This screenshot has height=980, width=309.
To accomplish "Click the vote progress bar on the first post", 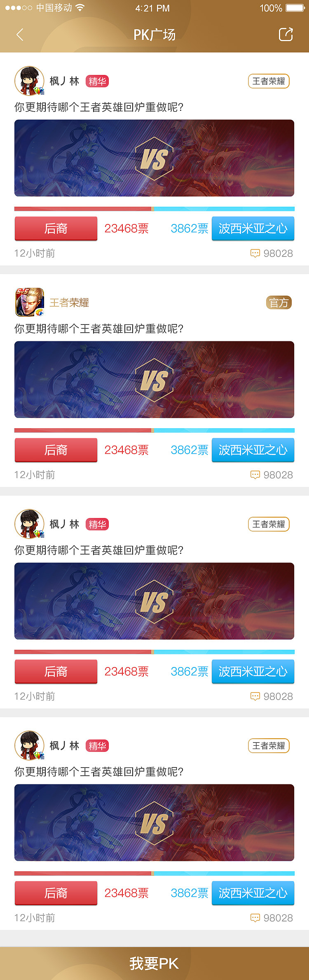I will click(x=154, y=209).
